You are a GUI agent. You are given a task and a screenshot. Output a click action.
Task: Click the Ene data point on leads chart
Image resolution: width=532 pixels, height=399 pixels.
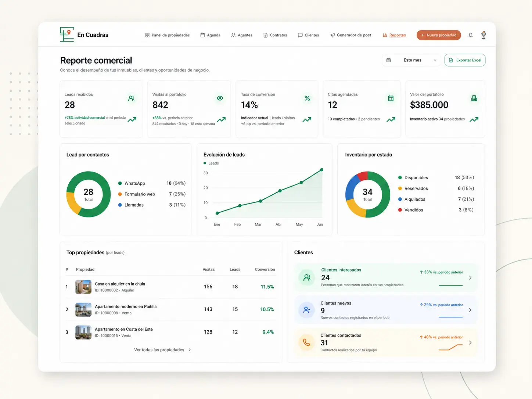click(x=217, y=213)
